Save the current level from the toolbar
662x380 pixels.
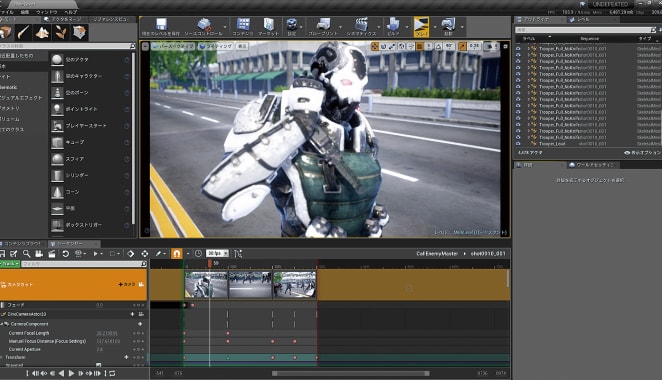pyautogui.click(x=161, y=26)
